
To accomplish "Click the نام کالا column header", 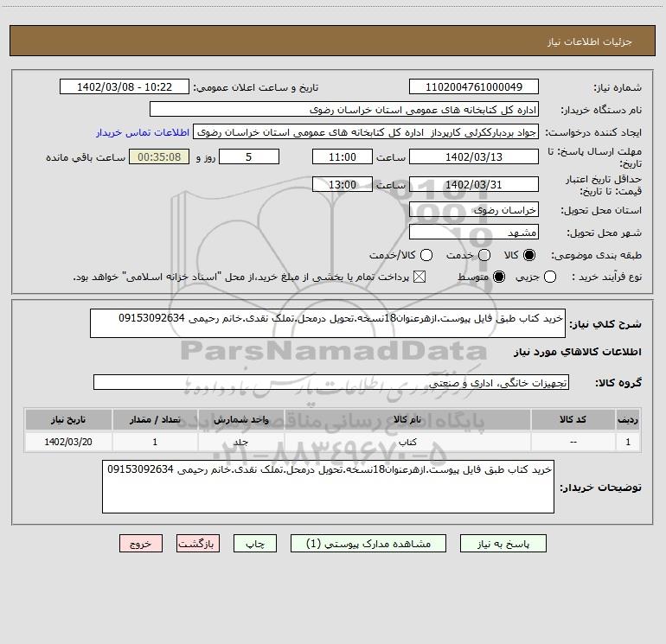I will pyautogui.click(x=407, y=419).
